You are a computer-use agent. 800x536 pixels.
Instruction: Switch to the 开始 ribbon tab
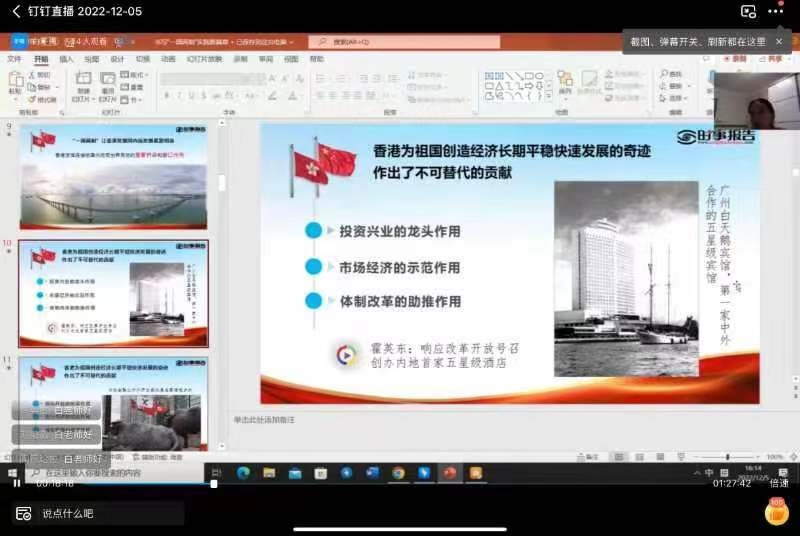pyautogui.click(x=41, y=59)
